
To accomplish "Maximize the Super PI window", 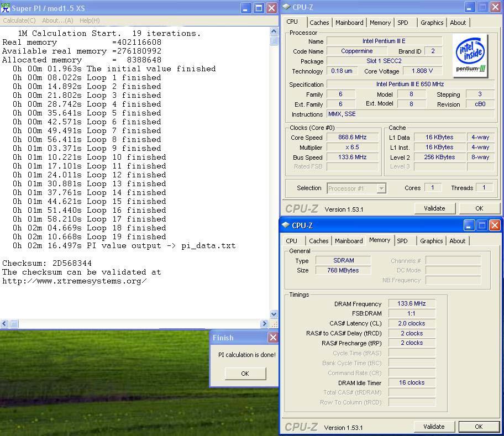I will [x=259, y=8].
